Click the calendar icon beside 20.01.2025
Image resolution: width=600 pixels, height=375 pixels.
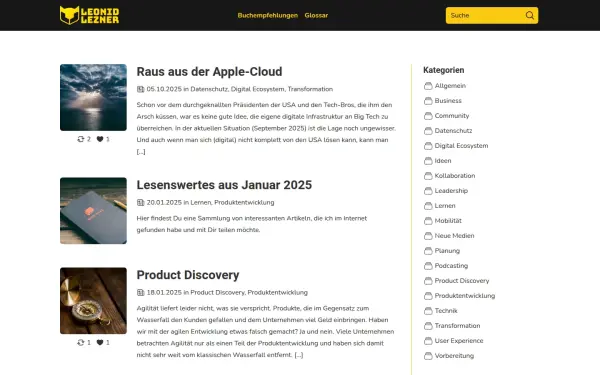[x=140, y=202]
